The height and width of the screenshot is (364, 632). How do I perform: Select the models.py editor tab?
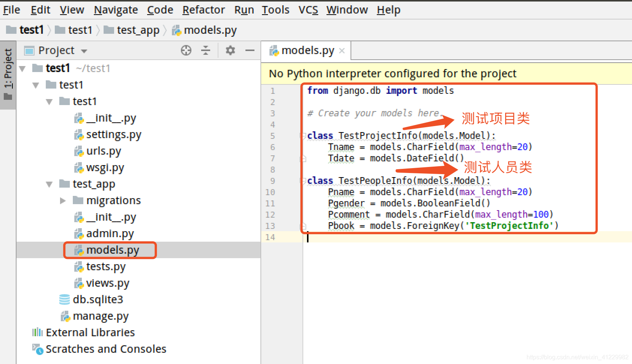307,51
